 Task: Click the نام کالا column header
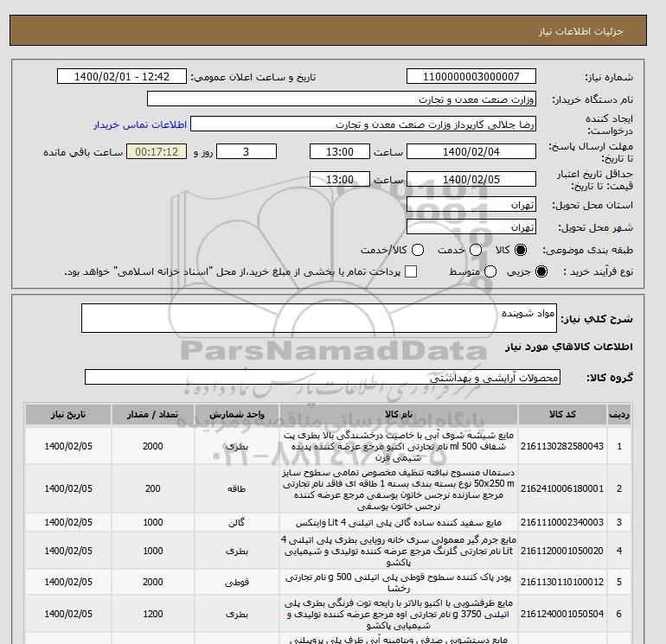399,414
